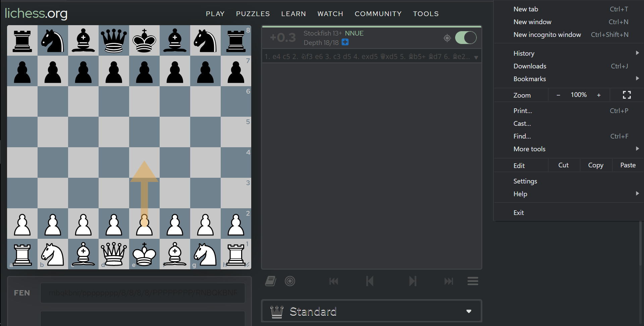The height and width of the screenshot is (326, 644).
Task: Click the Copy button
Action: 596,165
